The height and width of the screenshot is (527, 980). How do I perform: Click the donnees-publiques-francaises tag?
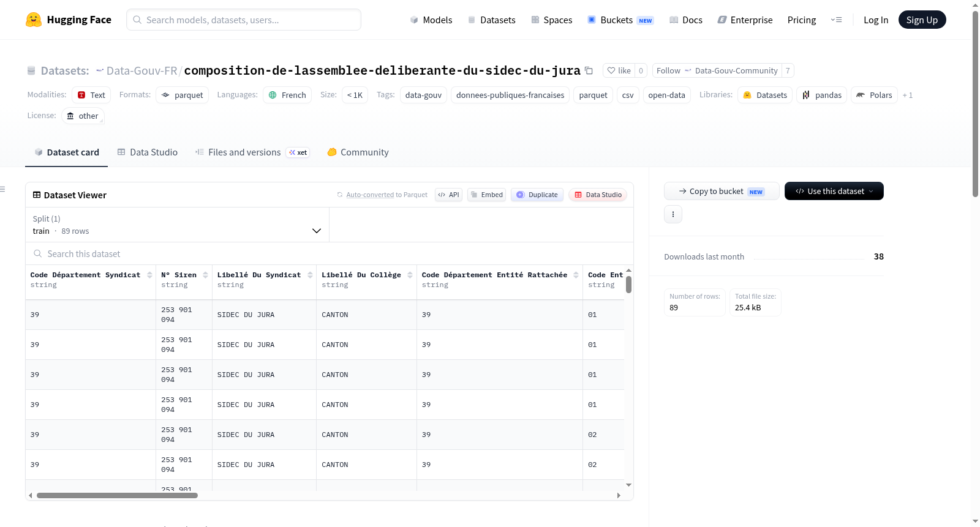[x=510, y=95]
